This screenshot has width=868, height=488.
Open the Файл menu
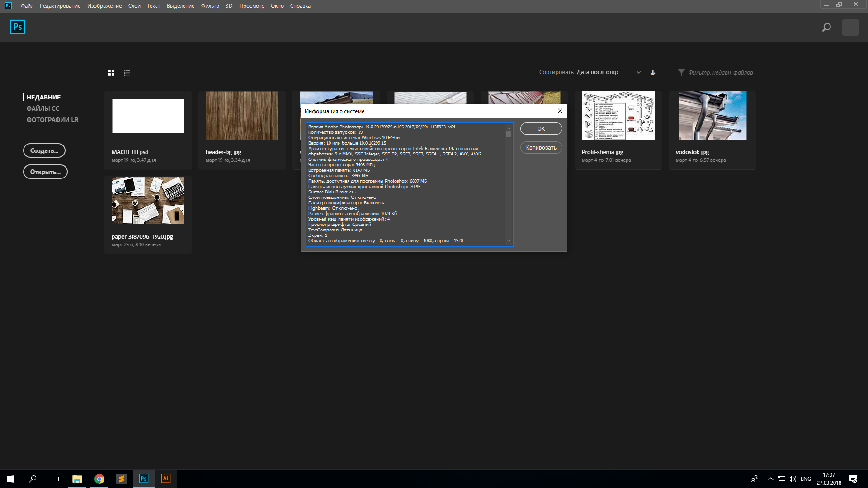tap(27, 6)
